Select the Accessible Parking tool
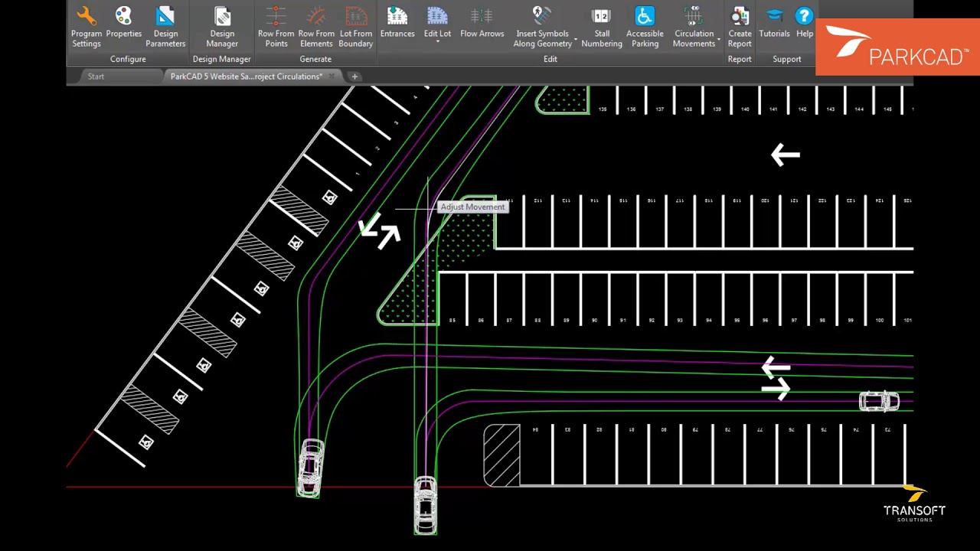This screenshot has height=551, width=980. (645, 28)
